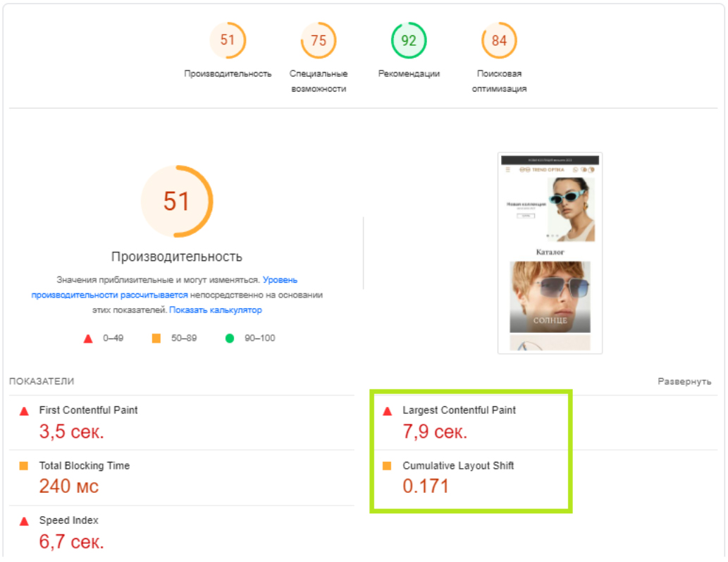Click the red 0–49 legend triangle
Viewport: 728px width, 562px height.
coord(88,338)
